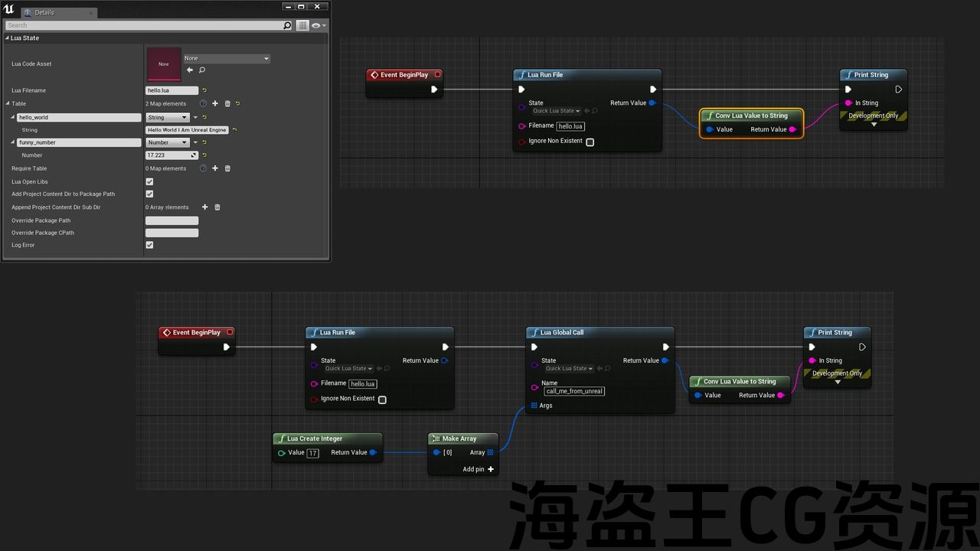
Task: Uncheck the Lua Open Libs checkbox
Action: click(x=149, y=181)
